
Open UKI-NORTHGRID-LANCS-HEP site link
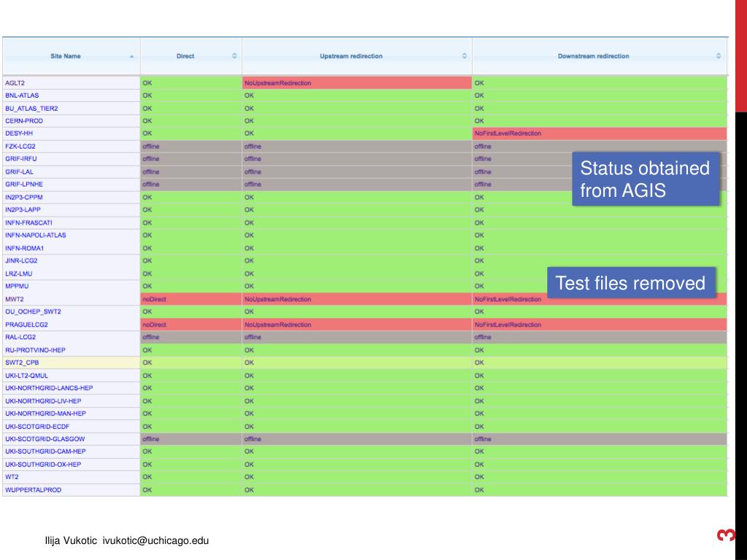coord(49,388)
